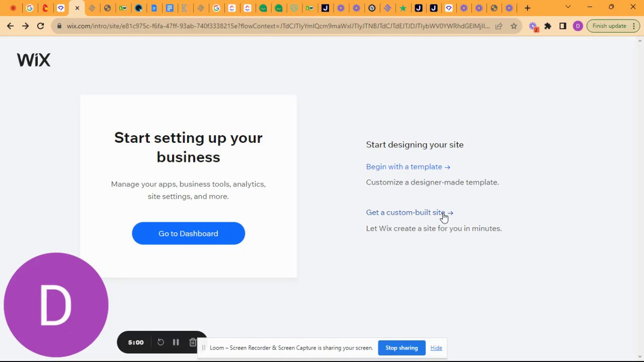The width and height of the screenshot is (644, 362).
Task: Click Go to Dashboard button
Action: point(188,233)
